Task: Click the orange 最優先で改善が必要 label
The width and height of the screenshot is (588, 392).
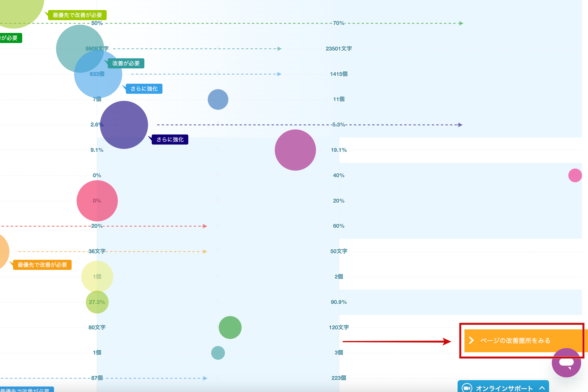Action: tap(42, 265)
